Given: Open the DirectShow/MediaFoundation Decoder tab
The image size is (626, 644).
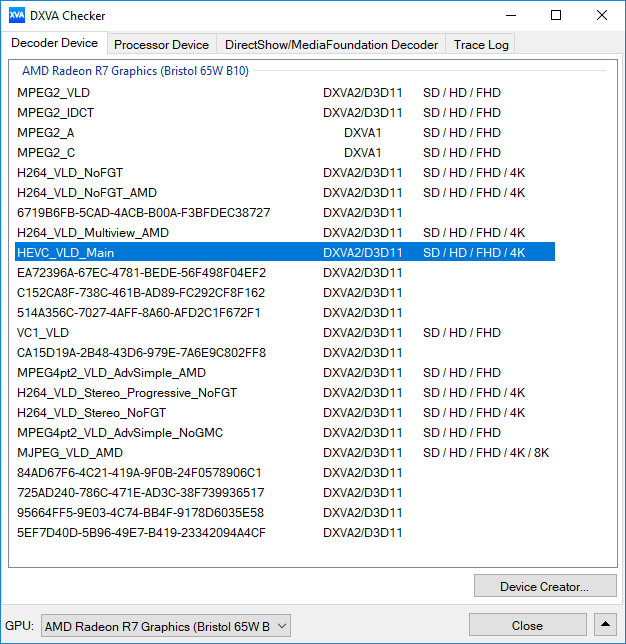Looking at the screenshot, I should tap(331, 44).
